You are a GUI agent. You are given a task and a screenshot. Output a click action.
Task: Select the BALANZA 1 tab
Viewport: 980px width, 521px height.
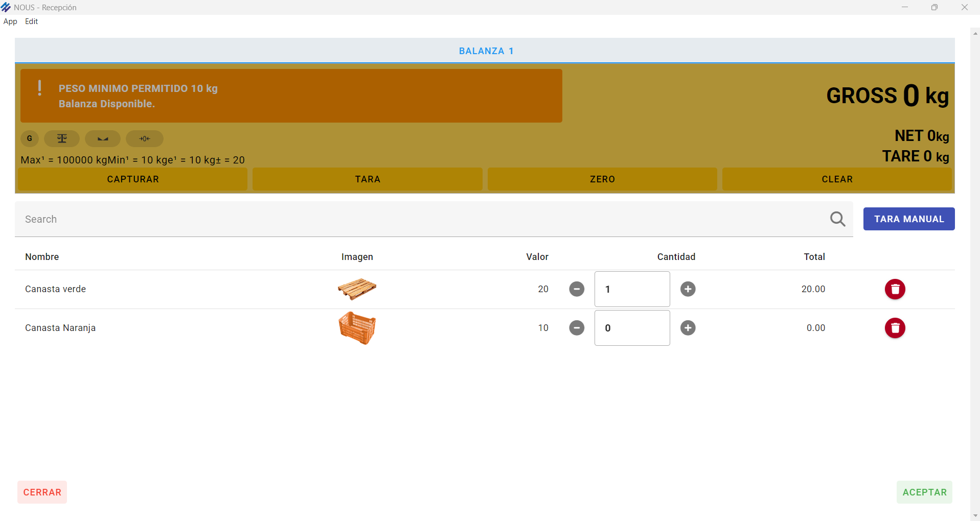(x=485, y=51)
